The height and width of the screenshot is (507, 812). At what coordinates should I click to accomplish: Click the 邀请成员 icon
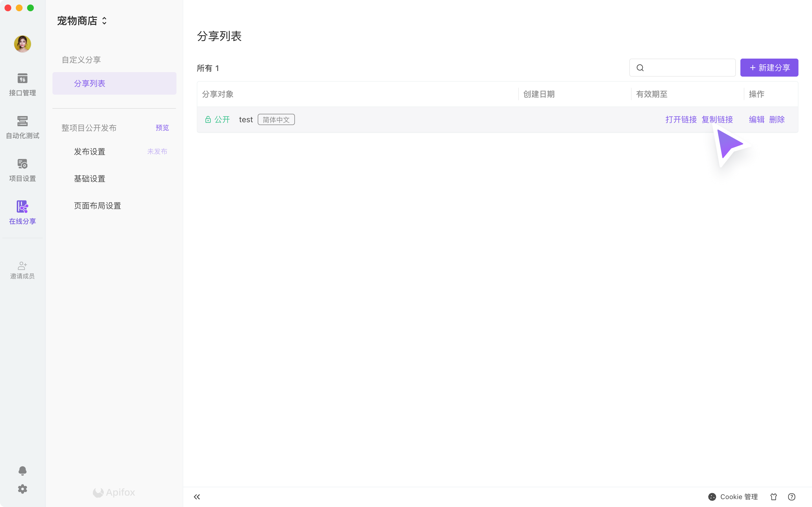(22, 270)
